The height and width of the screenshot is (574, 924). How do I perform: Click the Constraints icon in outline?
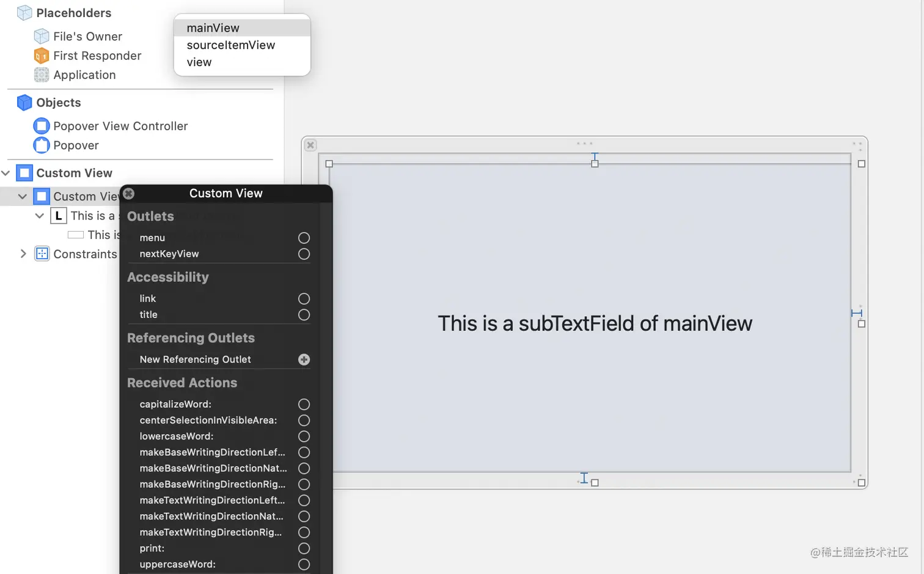pyautogui.click(x=42, y=254)
